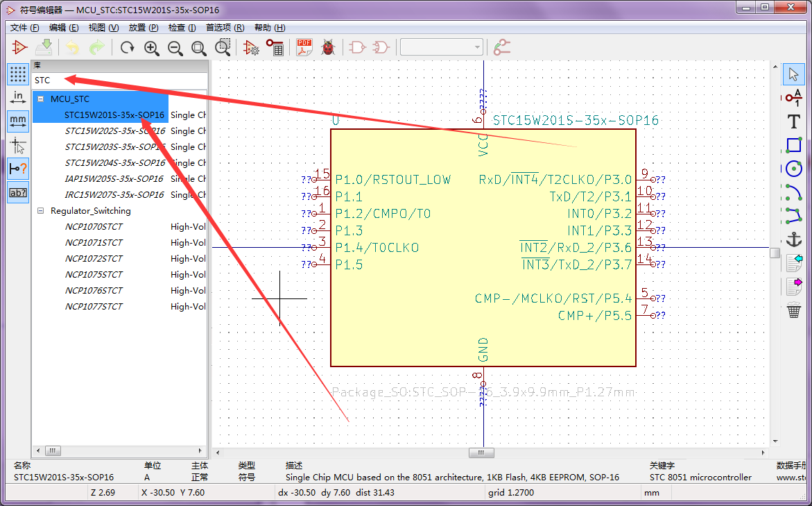Image resolution: width=812 pixels, height=506 pixels.
Task: Select the draw rectangle tool
Action: pos(793,144)
